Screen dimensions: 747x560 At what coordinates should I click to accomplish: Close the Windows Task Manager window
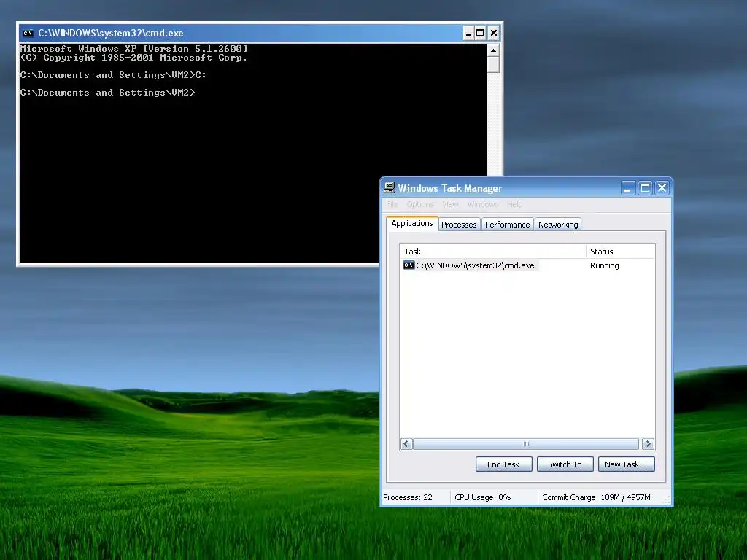click(x=662, y=188)
